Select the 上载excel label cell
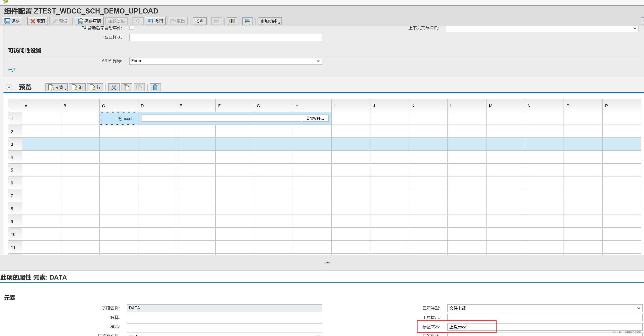This screenshot has height=336, width=644. tap(119, 118)
